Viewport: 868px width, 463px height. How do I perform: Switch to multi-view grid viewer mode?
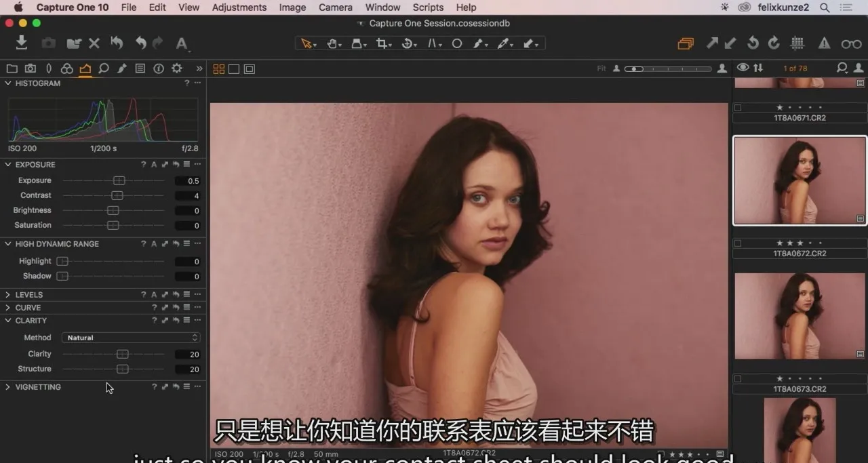218,68
